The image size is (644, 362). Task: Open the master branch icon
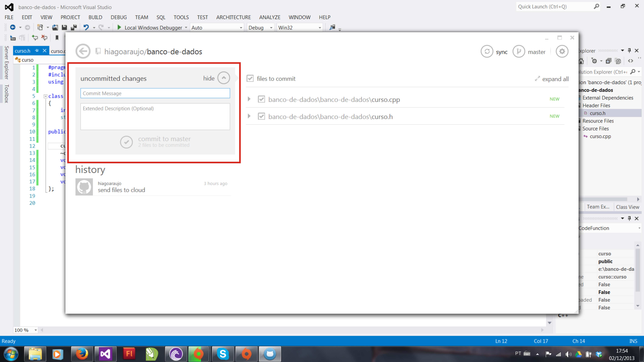pyautogui.click(x=519, y=51)
